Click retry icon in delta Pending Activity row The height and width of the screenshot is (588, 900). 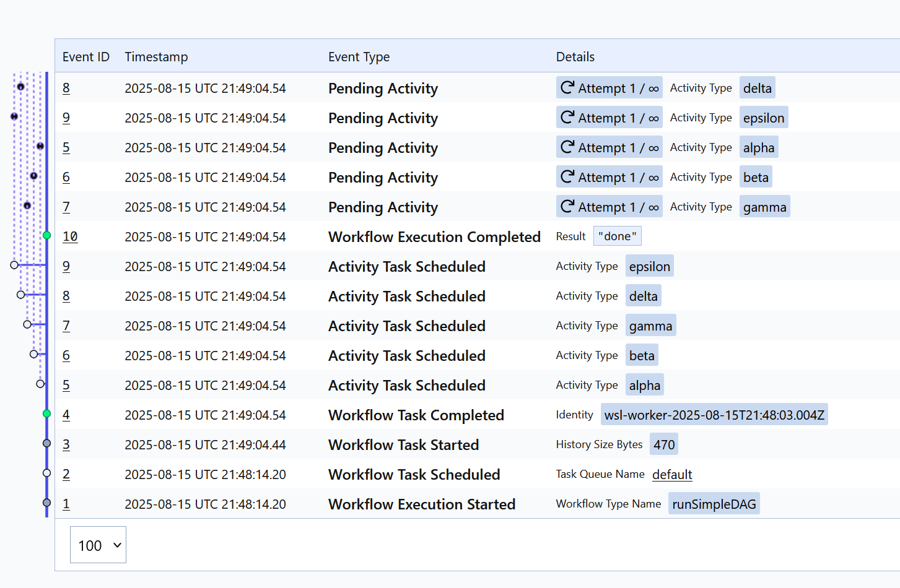567,87
